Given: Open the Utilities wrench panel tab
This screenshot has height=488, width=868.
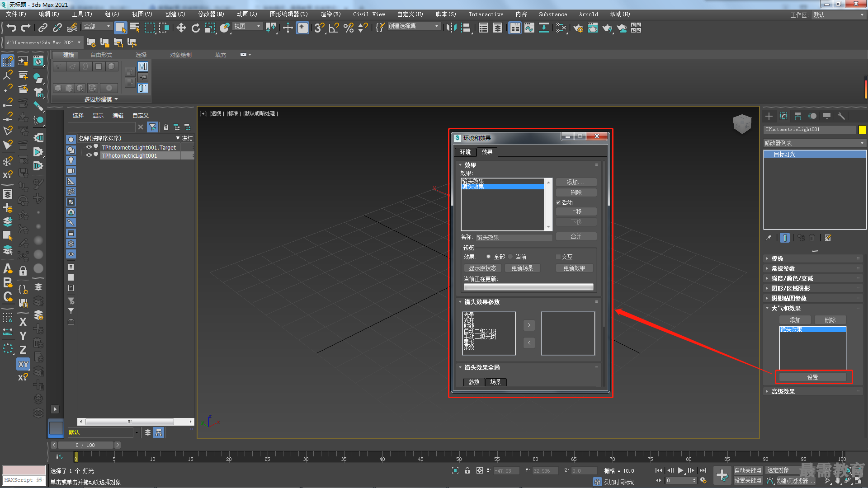Looking at the screenshot, I should click(x=841, y=116).
